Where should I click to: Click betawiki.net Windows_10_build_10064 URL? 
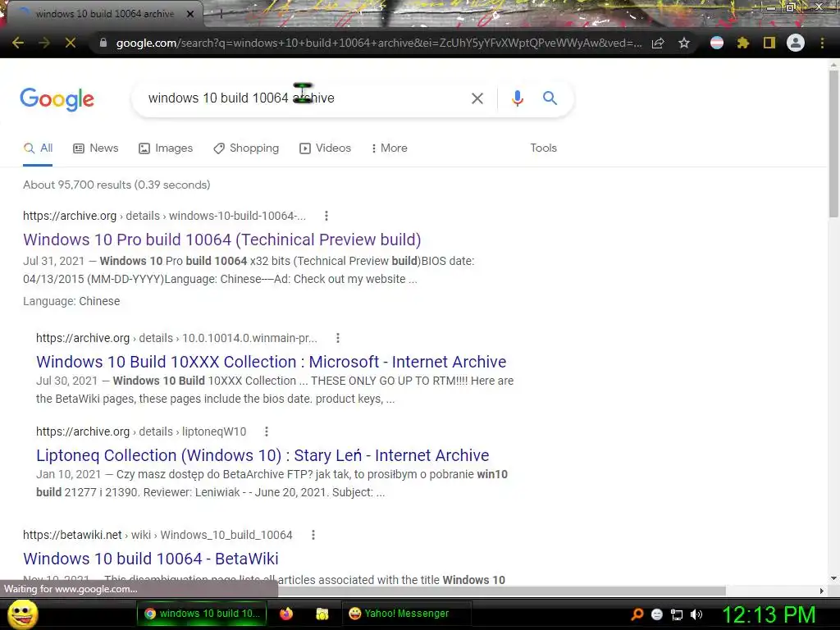pos(157,535)
